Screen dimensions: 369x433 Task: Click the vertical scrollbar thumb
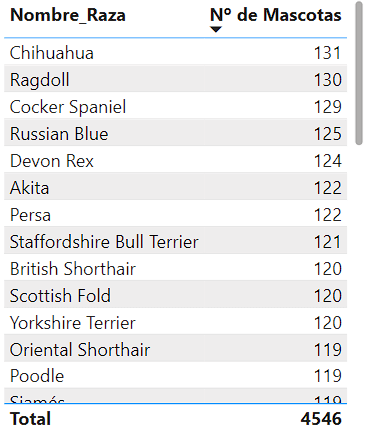click(x=359, y=73)
